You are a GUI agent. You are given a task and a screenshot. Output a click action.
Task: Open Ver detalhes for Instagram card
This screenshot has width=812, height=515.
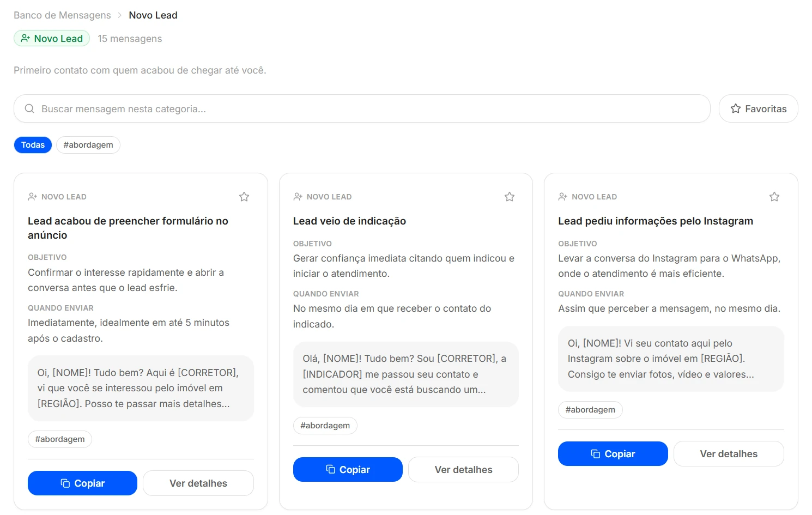729,454
